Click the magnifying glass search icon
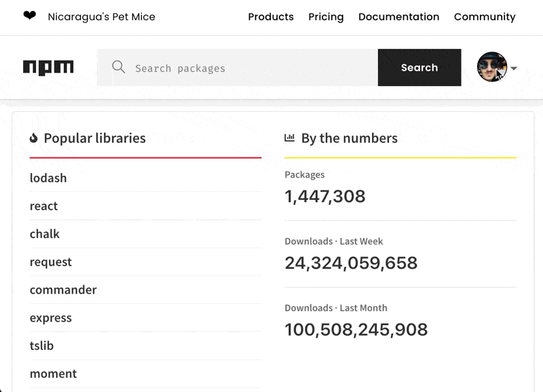The height and width of the screenshot is (392, 543). click(119, 67)
